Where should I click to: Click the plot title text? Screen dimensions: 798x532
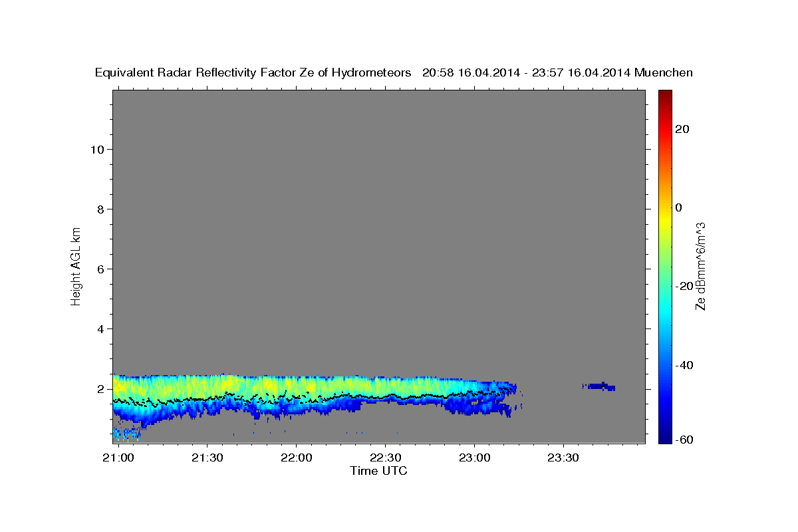coord(394,72)
